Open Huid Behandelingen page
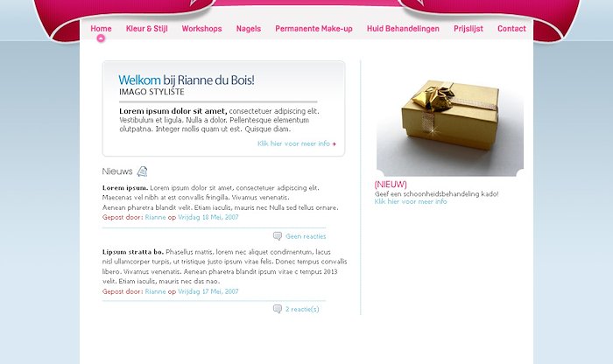Image resolution: width=613 pixels, height=364 pixels. tap(403, 29)
